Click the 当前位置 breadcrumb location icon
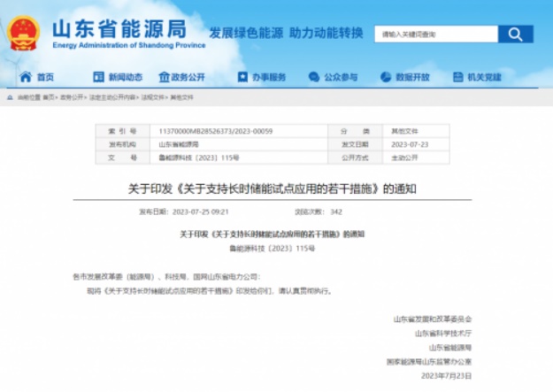This screenshot has width=553, height=392. (11, 97)
